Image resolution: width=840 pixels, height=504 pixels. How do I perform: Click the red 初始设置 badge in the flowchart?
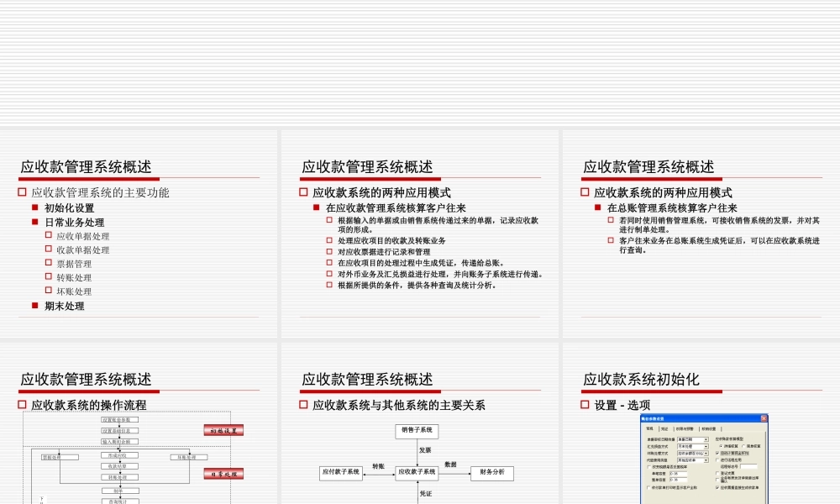tap(223, 428)
